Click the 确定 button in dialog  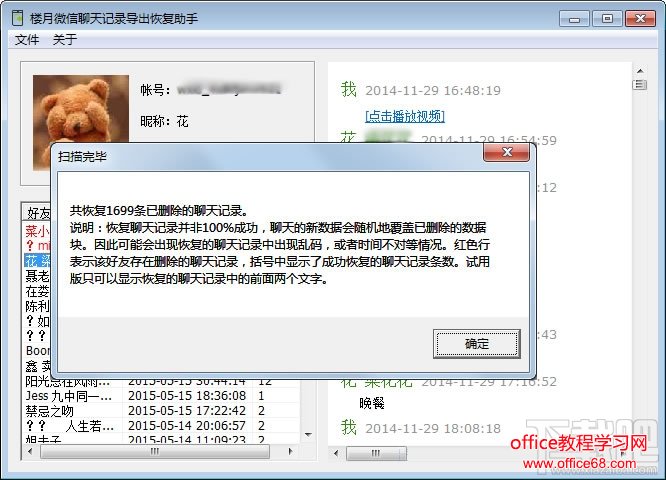pyautogui.click(x=477, y=343)
